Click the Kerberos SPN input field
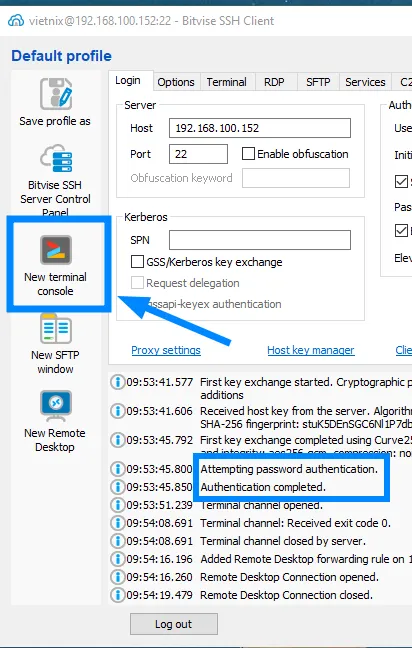The height and width of the screenshot is (648, 412). (x=260, y=240)
